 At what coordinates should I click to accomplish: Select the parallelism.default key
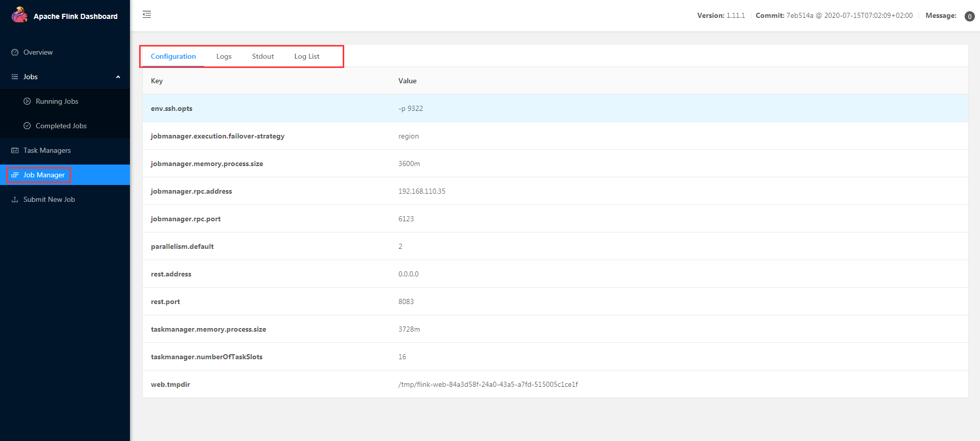pos(183,246)
